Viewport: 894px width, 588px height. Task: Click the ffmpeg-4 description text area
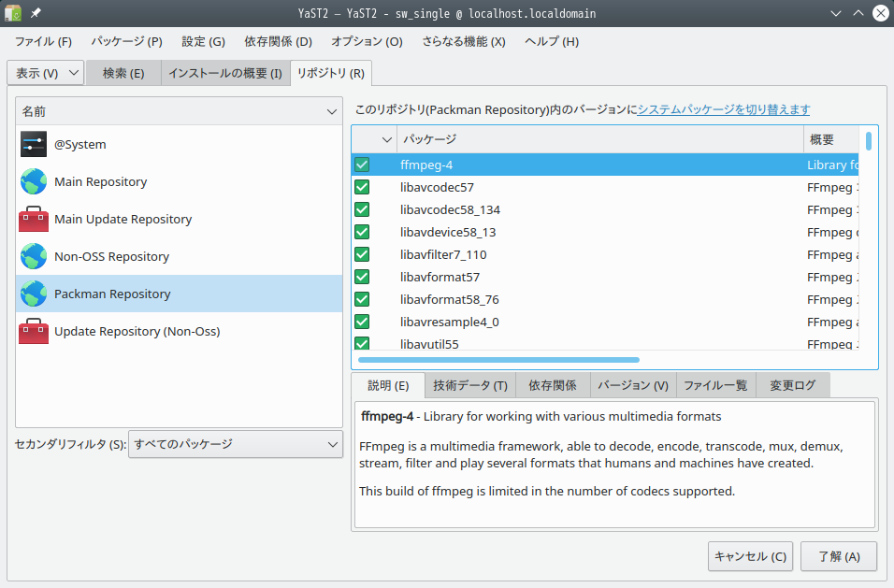tap(614, 465)
